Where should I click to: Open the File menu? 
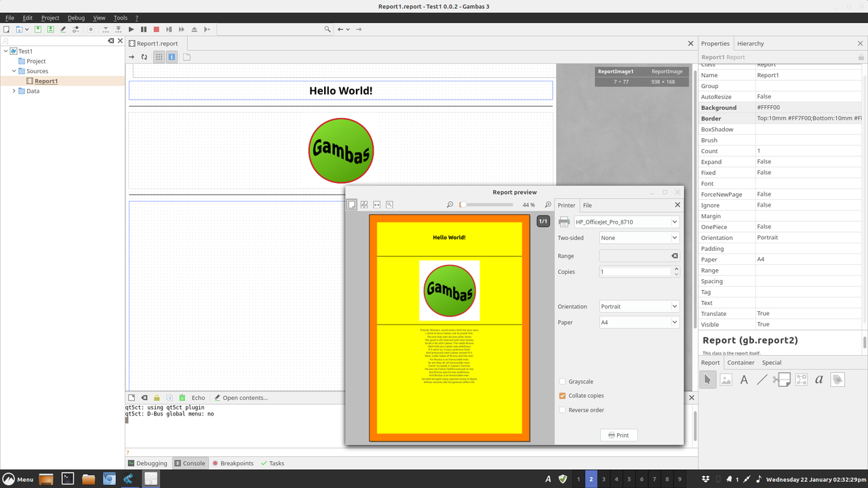coord(9,18)
